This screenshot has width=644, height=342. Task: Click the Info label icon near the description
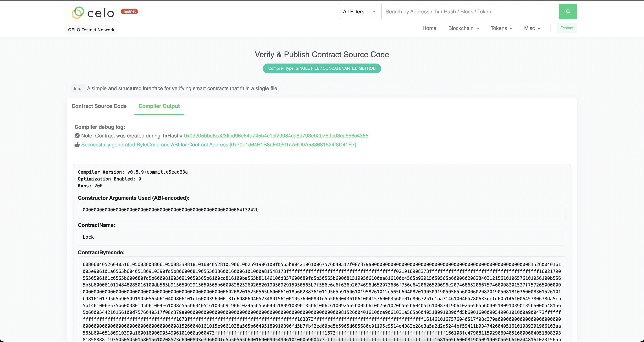tap(78, 88)
